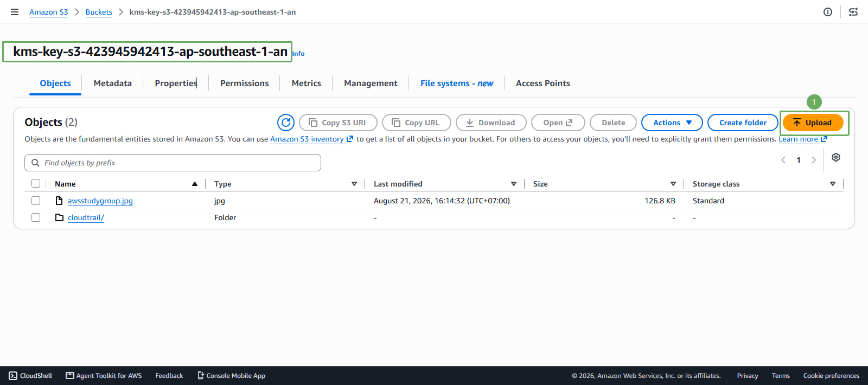Click the info circle icon in top bar

[828, 12]
